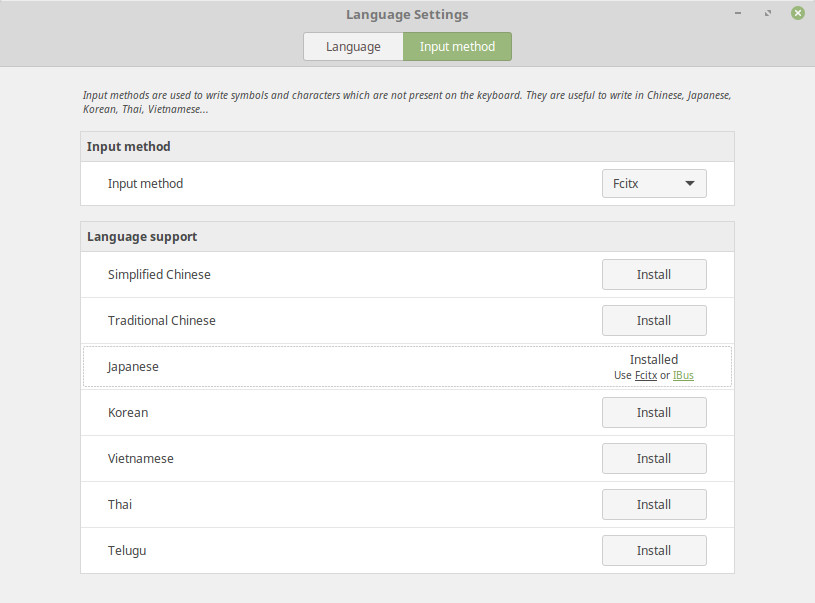Select the Japanese language row label

pos(133,367)
